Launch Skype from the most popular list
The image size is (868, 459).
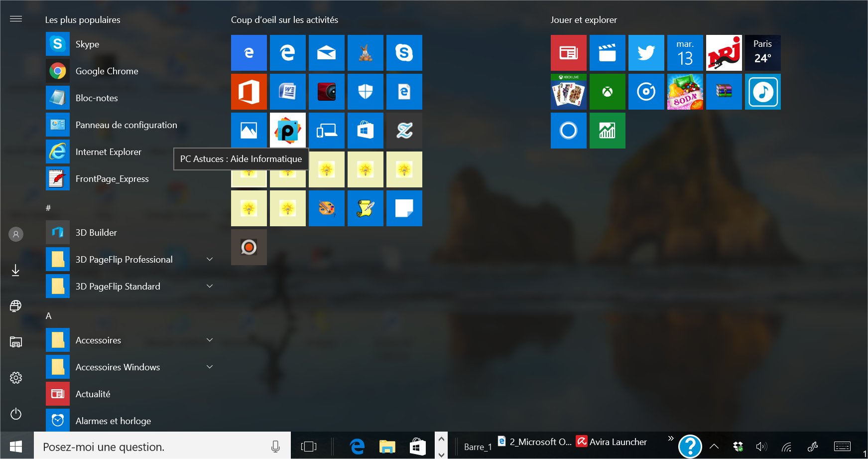(130, 44)
